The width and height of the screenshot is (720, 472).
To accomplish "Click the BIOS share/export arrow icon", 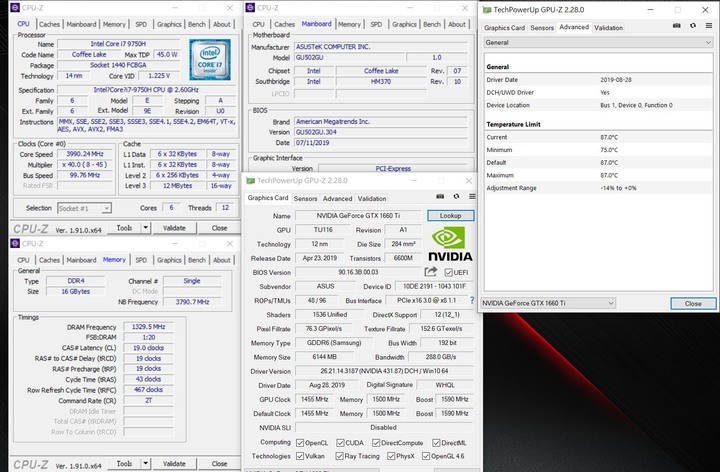I will [x=431, y=272].
